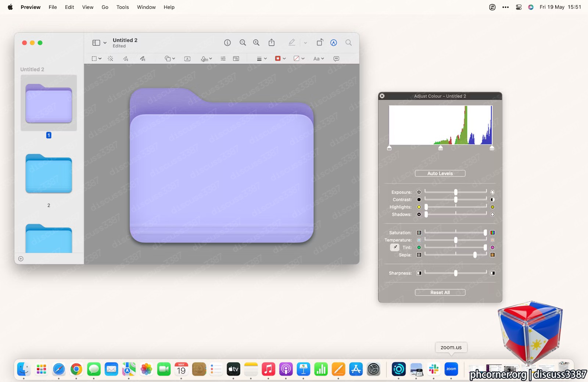Open the Adjust Colour sliders icon

(223, 58)
